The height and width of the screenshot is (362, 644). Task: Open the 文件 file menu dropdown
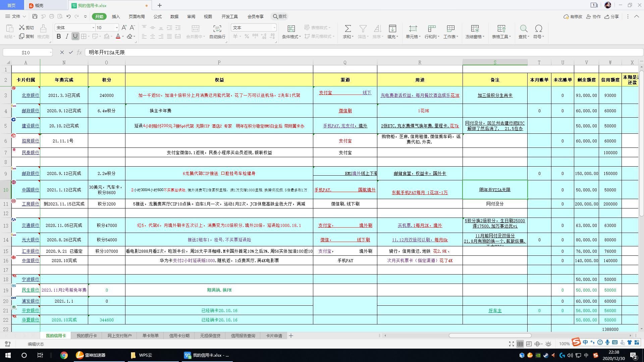pos(16,16)
